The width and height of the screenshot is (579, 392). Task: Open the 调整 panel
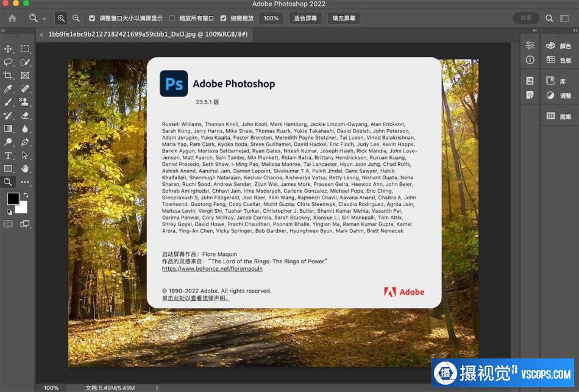(559, 95)
